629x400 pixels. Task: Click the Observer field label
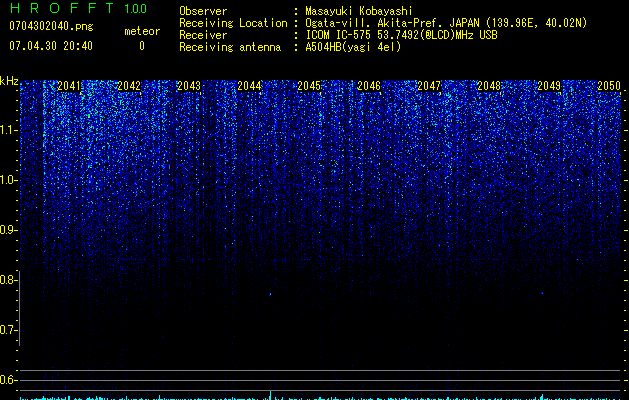click(203, 11)
